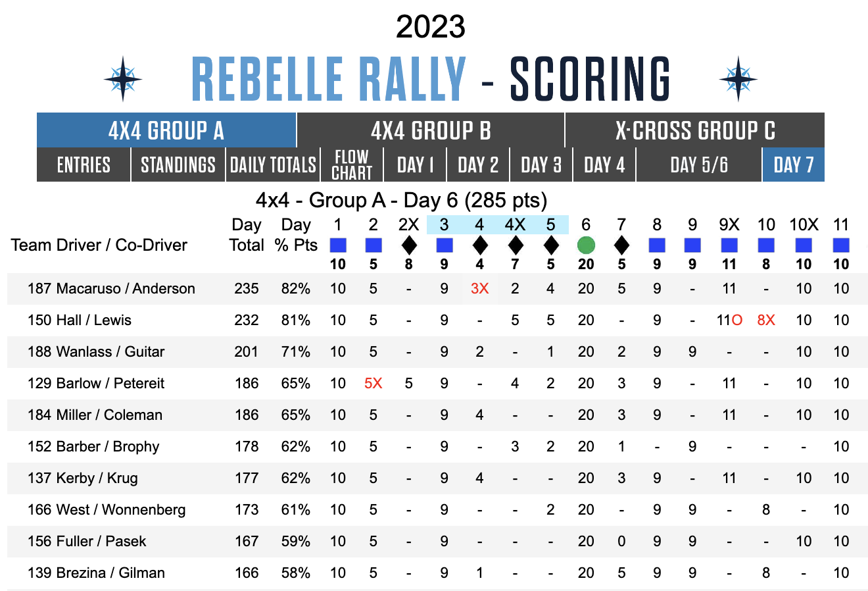View the Standings page
Viewport: 868px width, 591px height.
point(178,164)
